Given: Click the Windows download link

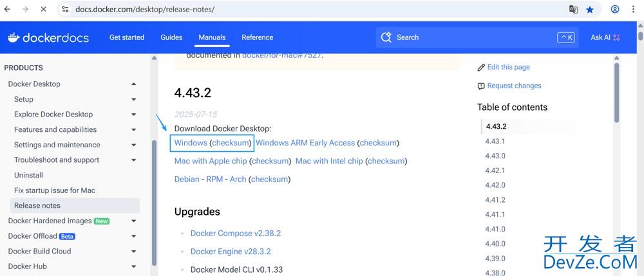Looking at the screenshot, I should (x=191, y=143).
